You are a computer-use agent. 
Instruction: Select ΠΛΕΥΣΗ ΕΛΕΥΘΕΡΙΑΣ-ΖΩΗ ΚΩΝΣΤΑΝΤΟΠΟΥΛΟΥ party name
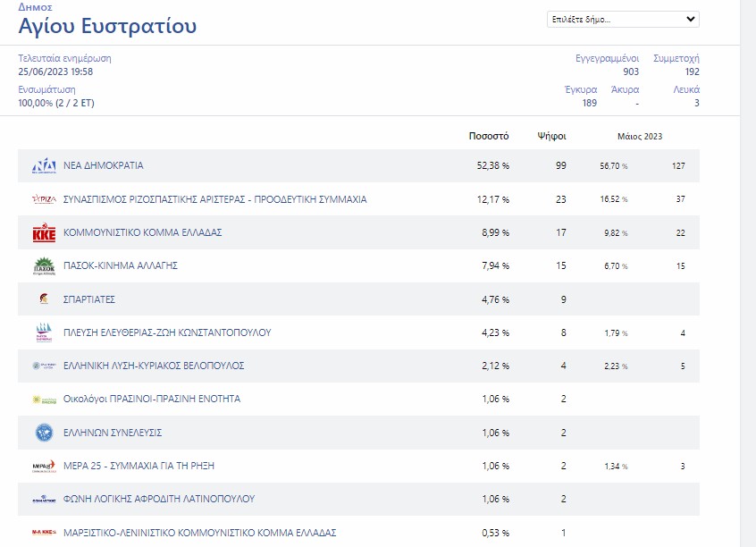[167, 332]
